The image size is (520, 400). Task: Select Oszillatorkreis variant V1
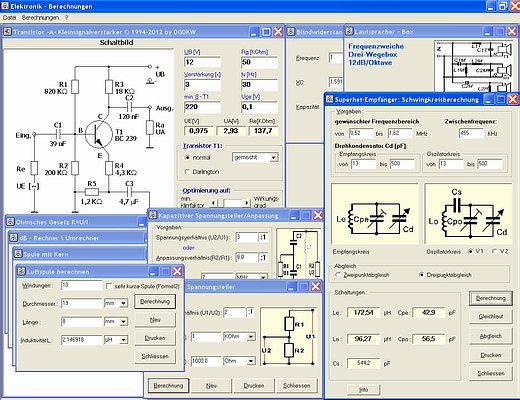(x=471, y=251)
